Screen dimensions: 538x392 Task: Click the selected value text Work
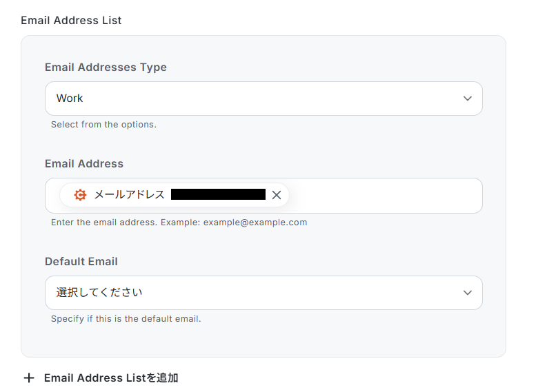point(70,99)
